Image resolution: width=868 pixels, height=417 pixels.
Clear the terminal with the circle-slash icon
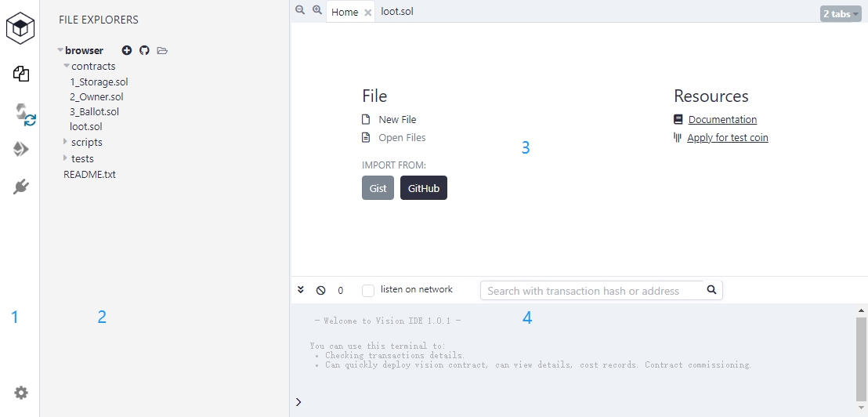321,290
